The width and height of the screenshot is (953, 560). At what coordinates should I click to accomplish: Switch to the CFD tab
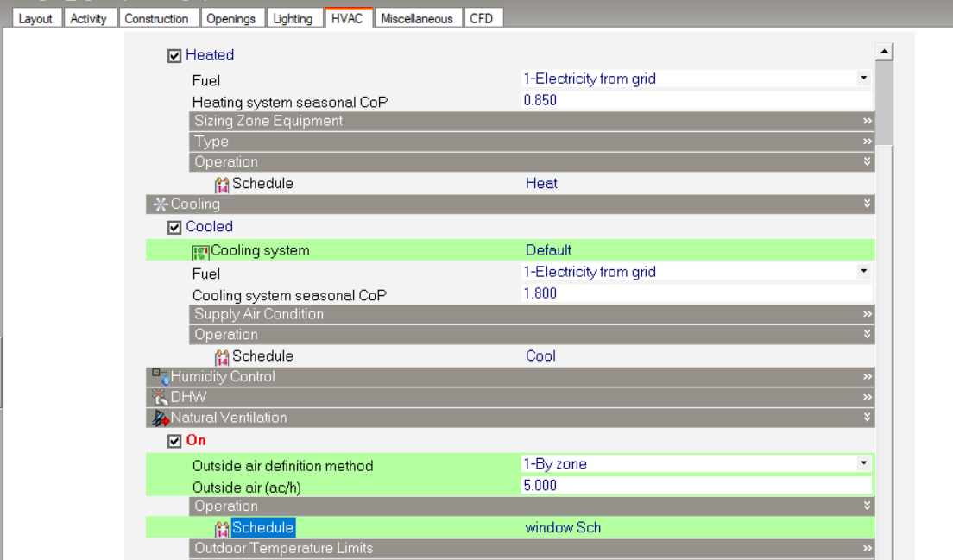(482, 18)
